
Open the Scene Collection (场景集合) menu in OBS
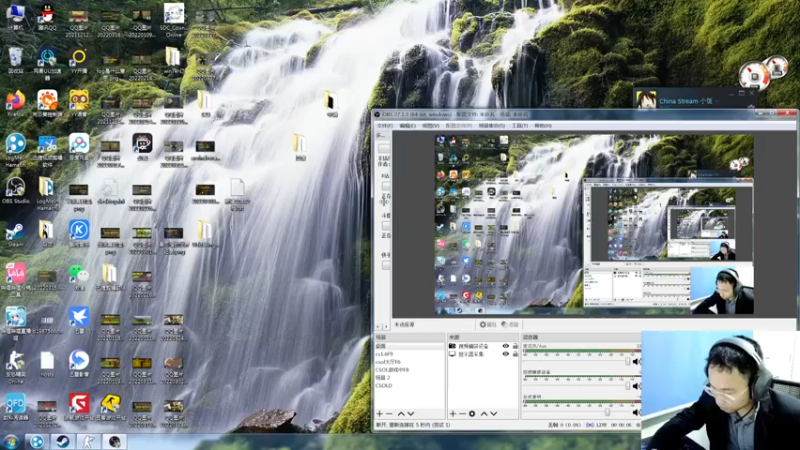pyautogui.click(x=492, y=126)
